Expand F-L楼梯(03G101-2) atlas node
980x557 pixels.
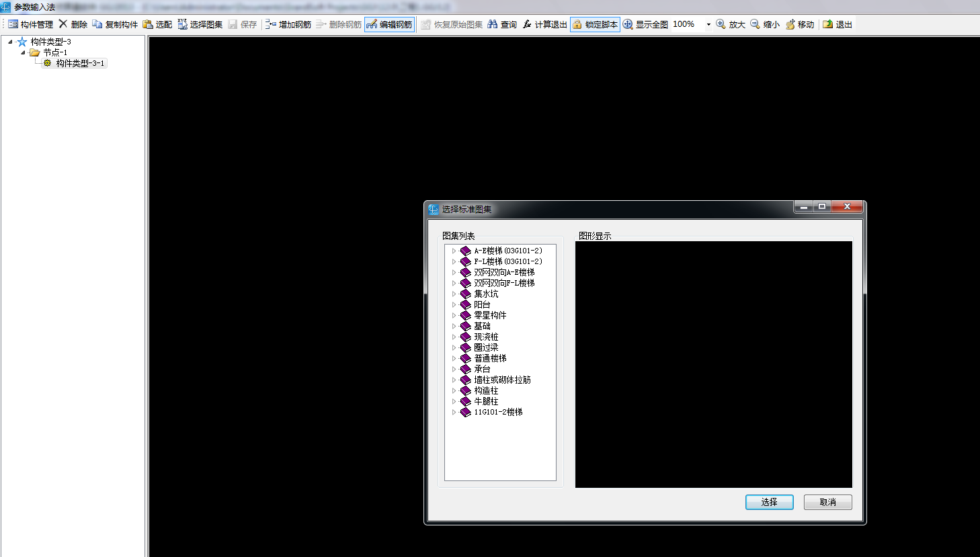(454, 261)
